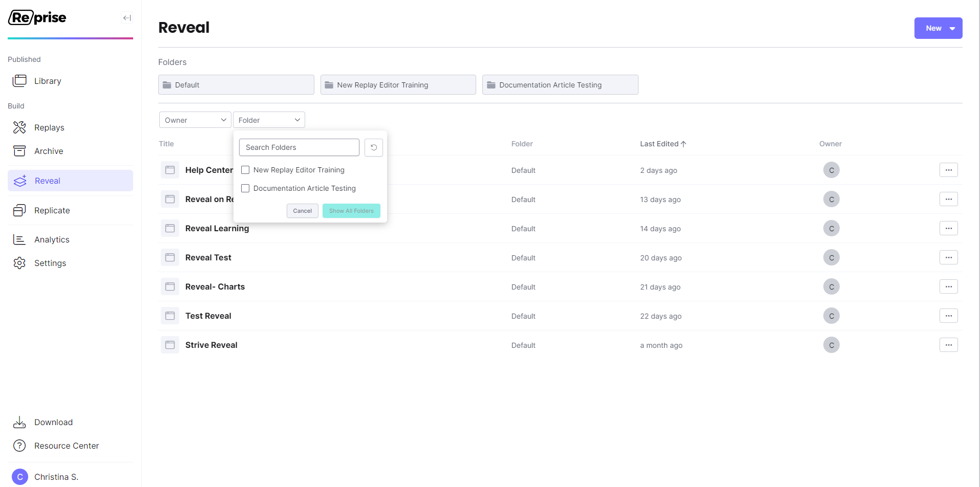
Task: Open the Reveal Learning item
Action: pos(217,228)
